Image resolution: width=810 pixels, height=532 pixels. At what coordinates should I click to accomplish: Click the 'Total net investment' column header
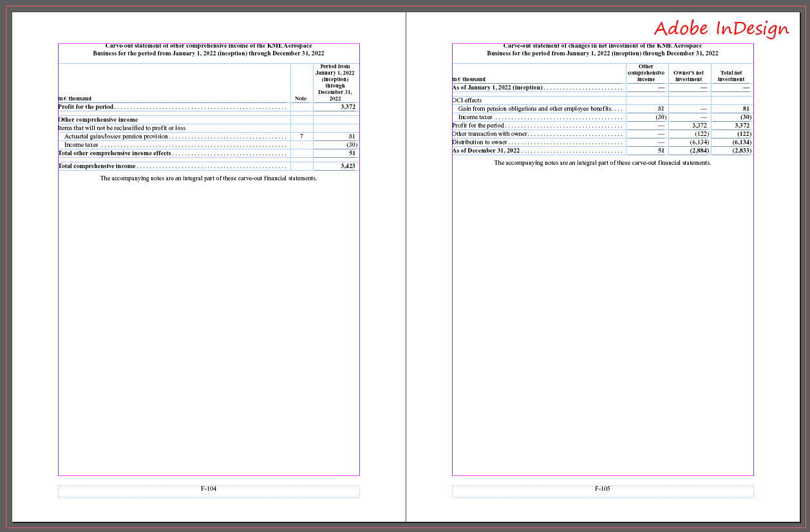(x=731, y=76)
